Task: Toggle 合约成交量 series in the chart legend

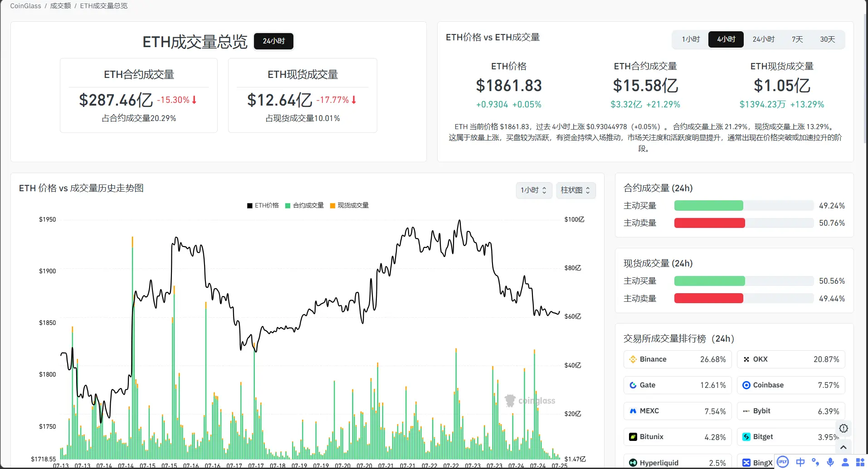Action: [304, 205]
